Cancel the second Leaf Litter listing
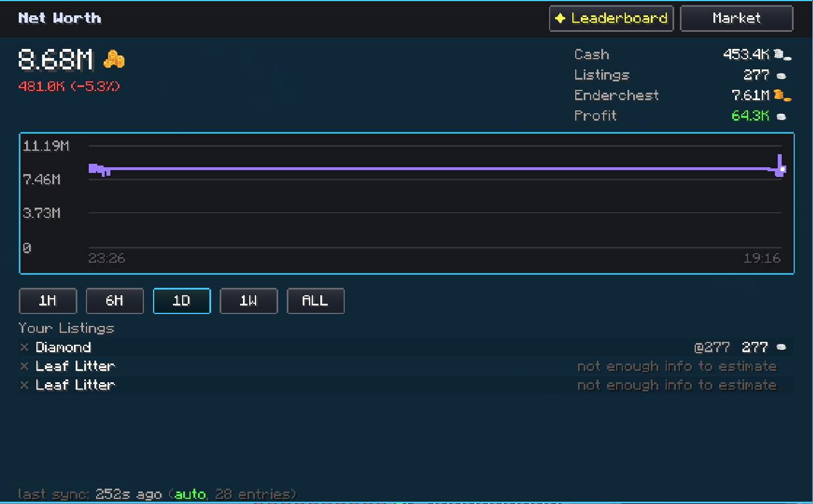 (x=24, y=385)
